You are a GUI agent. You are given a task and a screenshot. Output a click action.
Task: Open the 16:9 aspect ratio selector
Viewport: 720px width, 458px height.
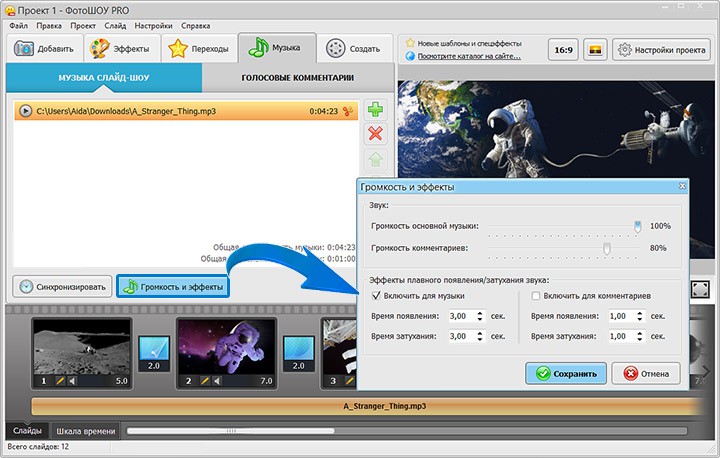click(563, 50)
